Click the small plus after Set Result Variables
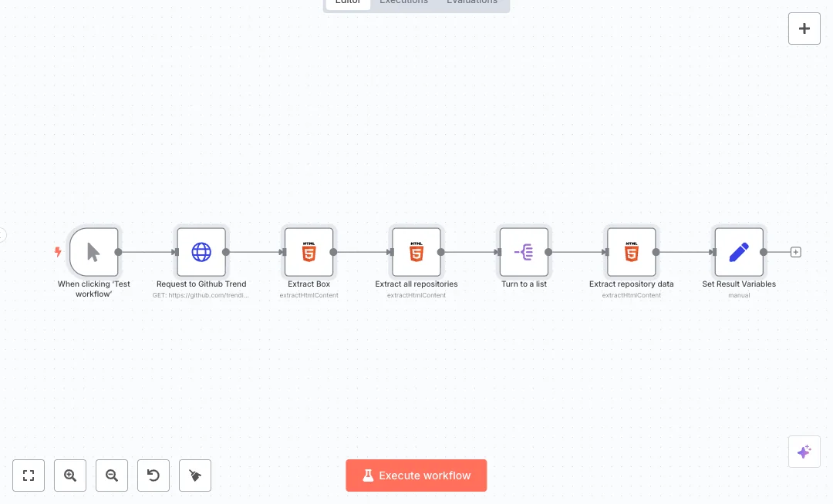This screenshot has width=833, height=504. tap(796, 252)
